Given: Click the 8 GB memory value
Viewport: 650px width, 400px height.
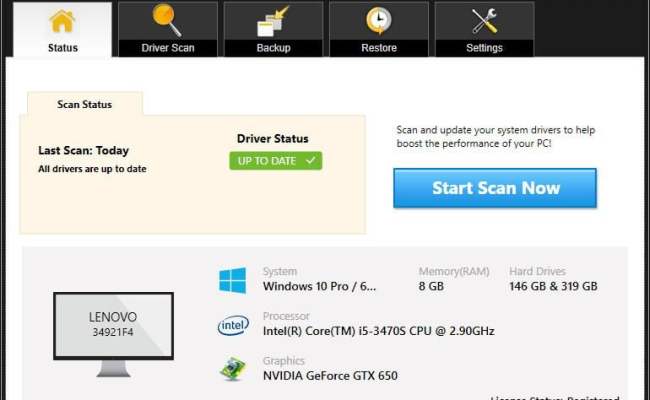Looking at the screenshot, I should tap(431, 286).
